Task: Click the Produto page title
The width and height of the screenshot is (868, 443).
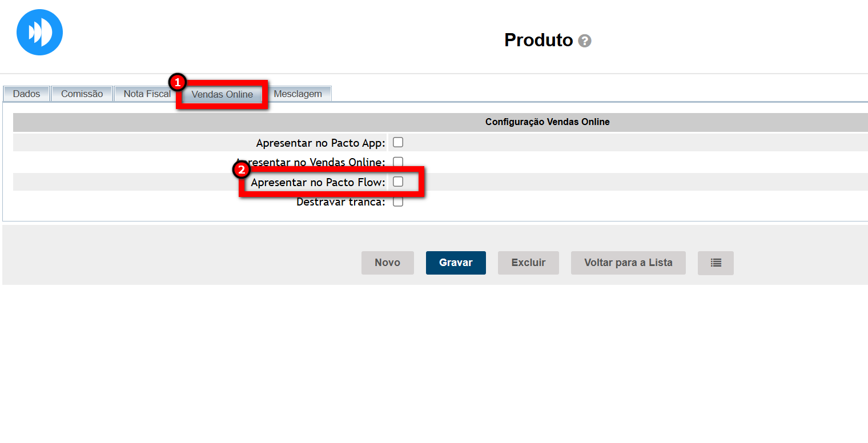Action: 538,40
